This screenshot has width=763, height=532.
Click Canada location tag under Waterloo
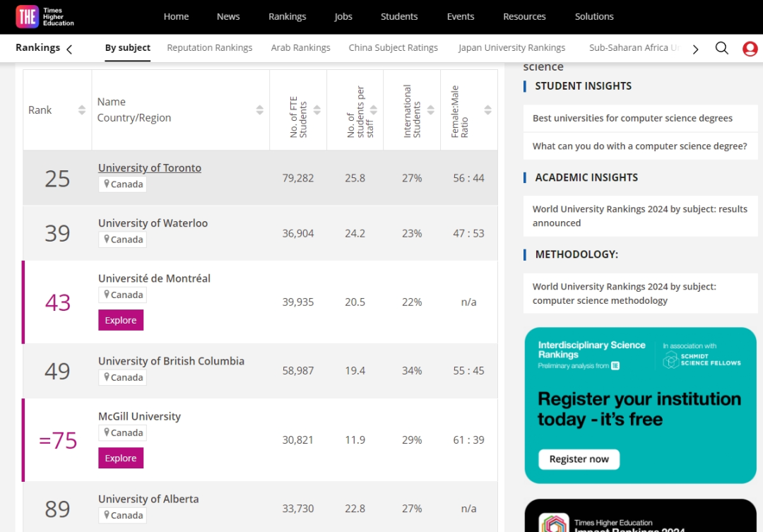pyautogui.click(x=123, y=240)
